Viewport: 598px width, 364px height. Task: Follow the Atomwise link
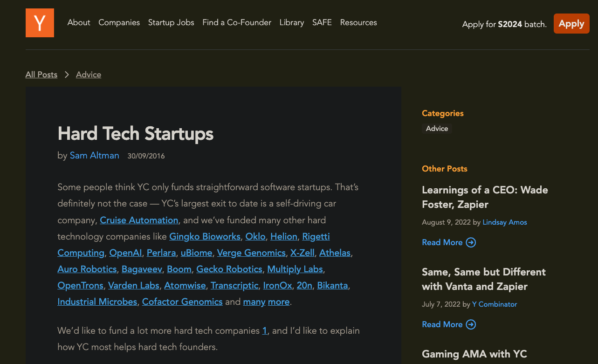[x=185, y=285]
